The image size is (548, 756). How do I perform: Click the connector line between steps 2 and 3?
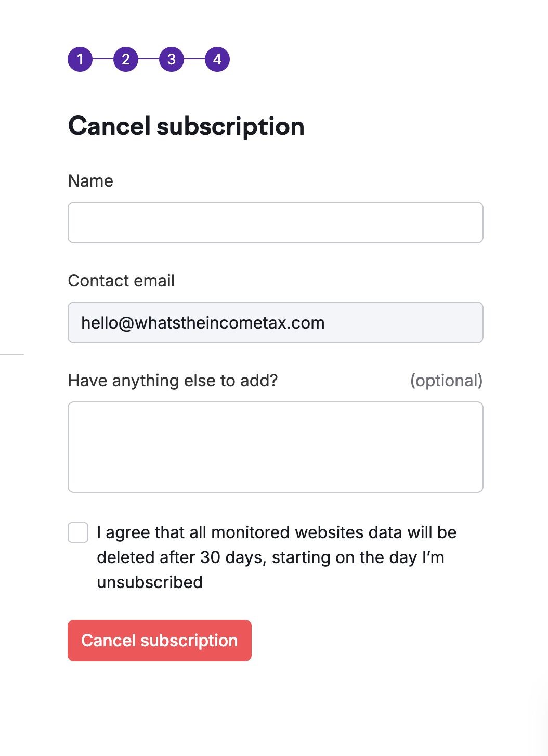tap(149, 59)
